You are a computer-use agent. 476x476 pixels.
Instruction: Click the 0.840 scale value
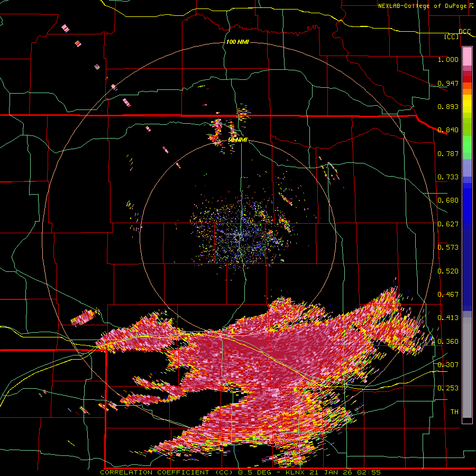tap(448, 130)
